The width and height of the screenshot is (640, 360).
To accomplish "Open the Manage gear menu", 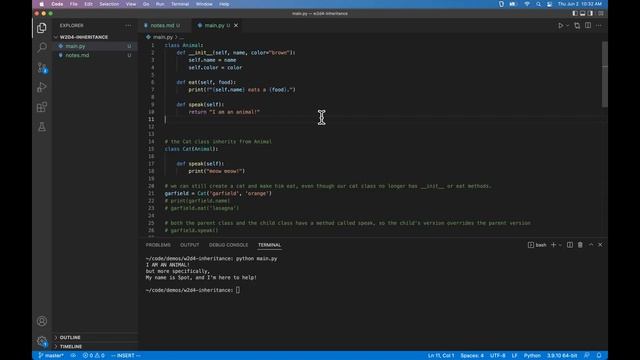I will [x=42, y=341].
